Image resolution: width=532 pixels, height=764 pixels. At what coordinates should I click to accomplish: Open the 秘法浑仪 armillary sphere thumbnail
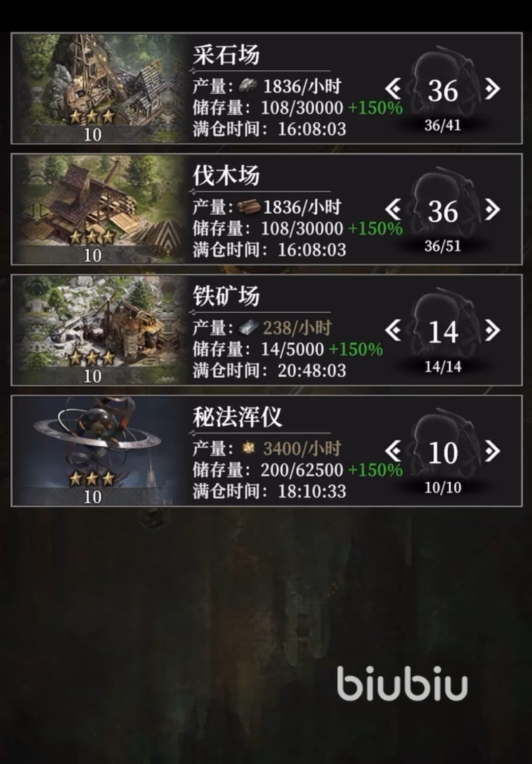[99, 450]
